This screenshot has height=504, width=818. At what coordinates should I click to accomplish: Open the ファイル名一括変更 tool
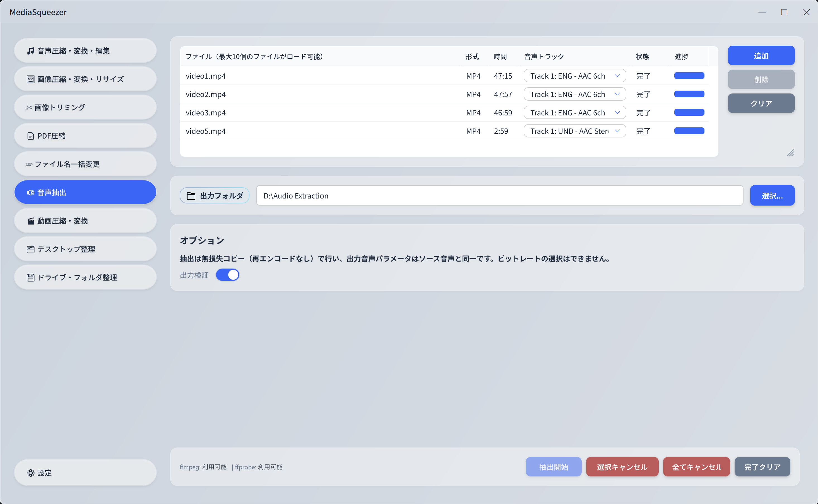click(x=85, y=164)
